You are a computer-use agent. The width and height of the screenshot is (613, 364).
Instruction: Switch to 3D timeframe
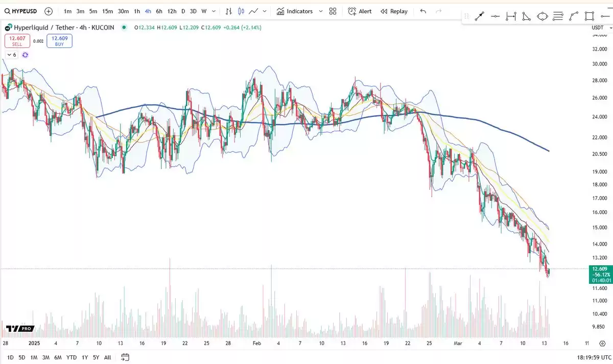193,11
